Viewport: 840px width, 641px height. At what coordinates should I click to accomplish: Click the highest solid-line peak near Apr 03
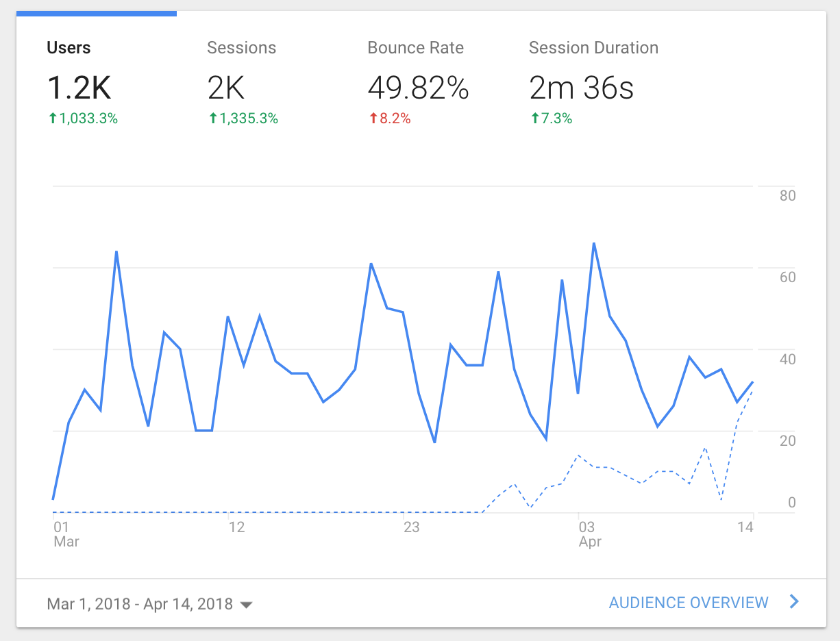point(594,243)
